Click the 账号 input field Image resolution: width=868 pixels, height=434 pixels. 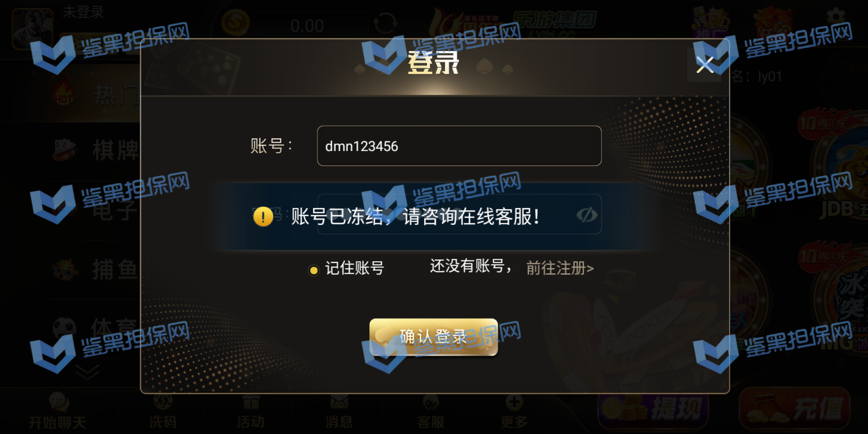tap(459, 146)
